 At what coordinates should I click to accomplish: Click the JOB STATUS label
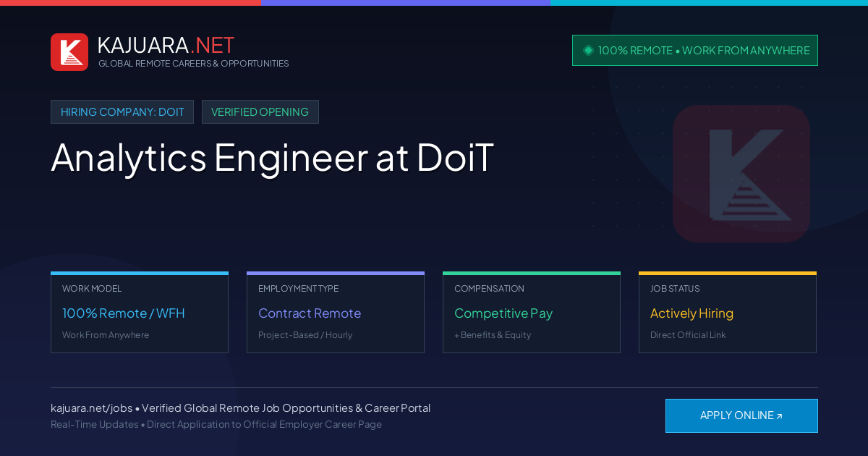tap(675, 289)
